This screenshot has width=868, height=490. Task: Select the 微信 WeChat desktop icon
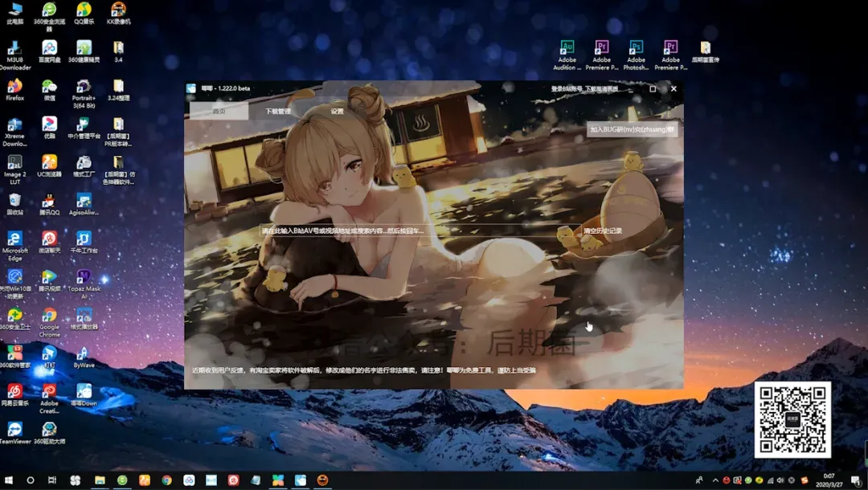point(49,90)
